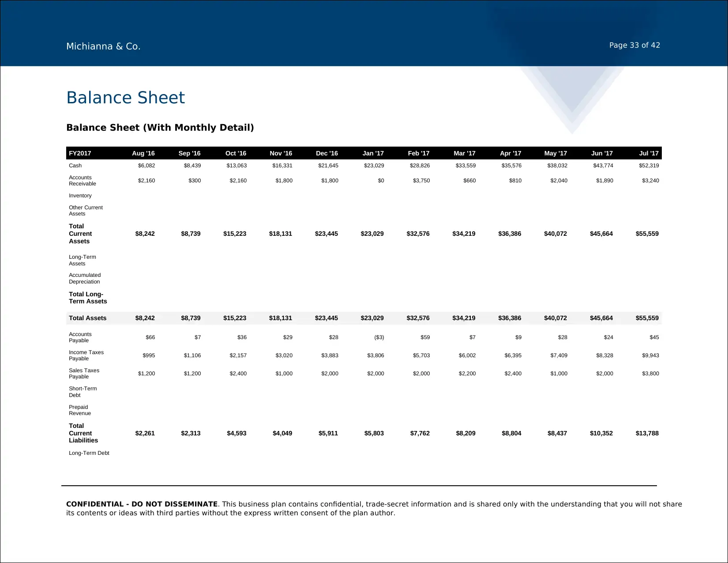Click the Prepaid Revenue row label
This screenshot has height=563, width=728.
point(80,410)
